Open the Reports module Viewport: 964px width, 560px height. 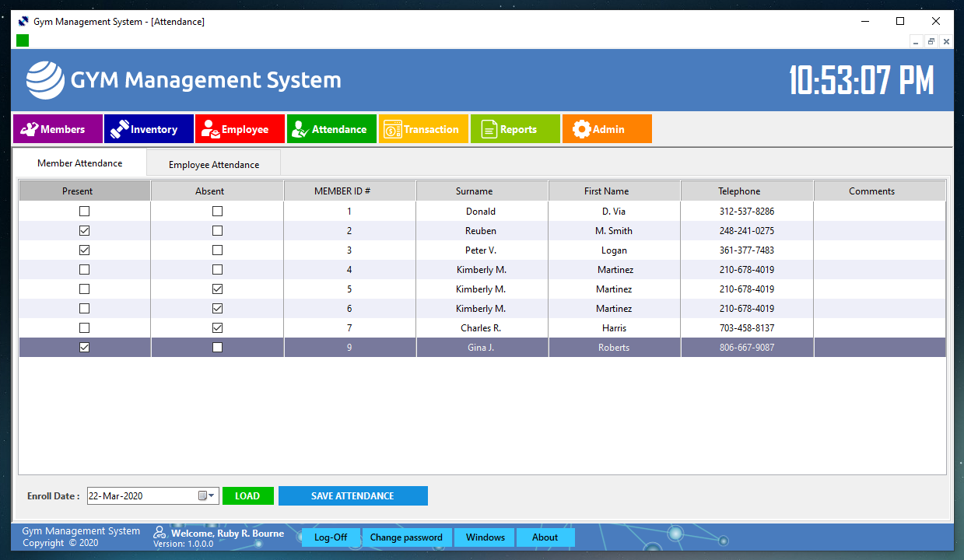[x=515, y=130]
